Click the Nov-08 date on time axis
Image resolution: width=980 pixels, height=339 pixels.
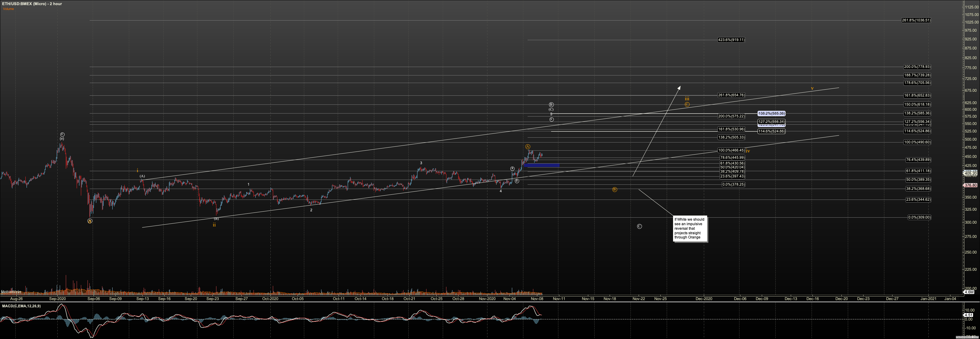[537, 299]
